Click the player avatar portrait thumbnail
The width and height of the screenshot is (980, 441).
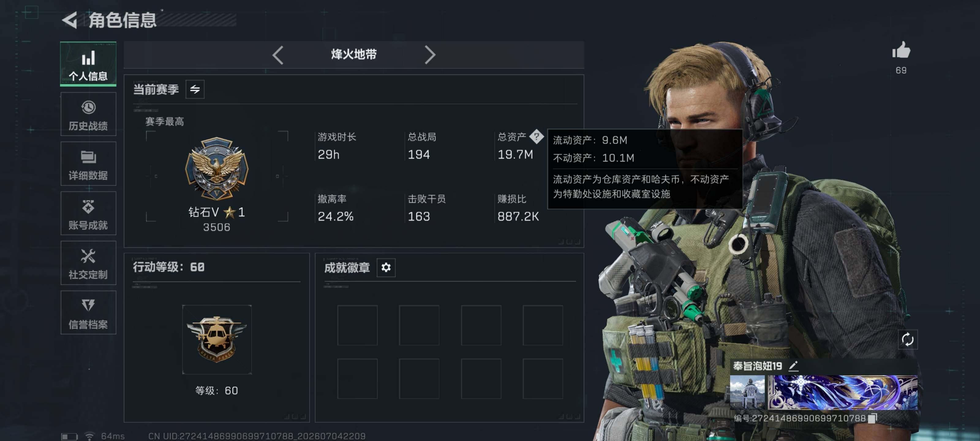point(747,393)
